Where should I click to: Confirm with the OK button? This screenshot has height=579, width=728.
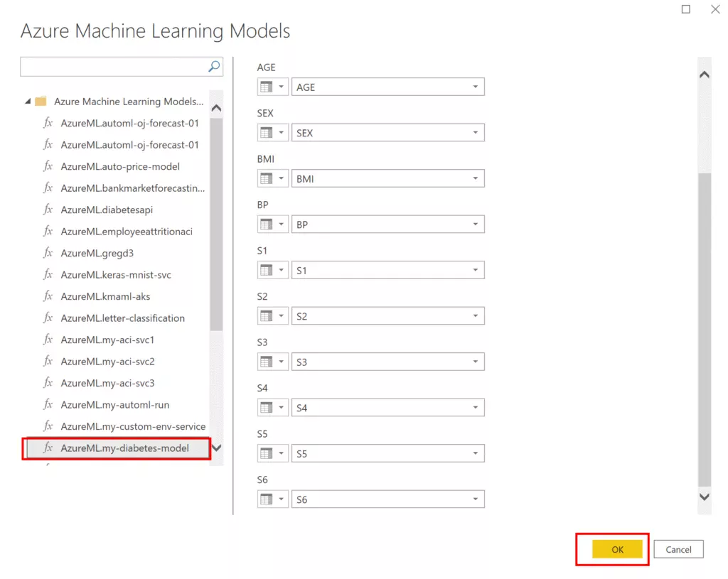pyautogui.click(x=617, y=549)
